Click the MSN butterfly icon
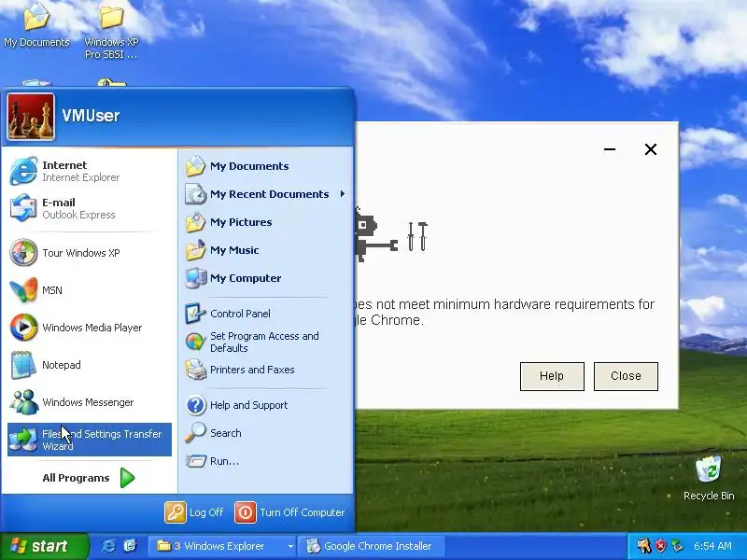The height and width of the screenshot is (560, 747). [22, 289]
